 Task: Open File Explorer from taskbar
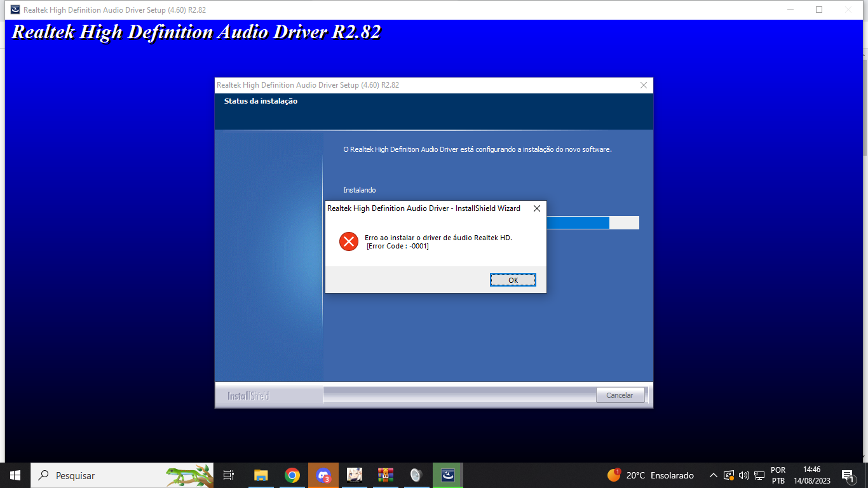[261, 475]
